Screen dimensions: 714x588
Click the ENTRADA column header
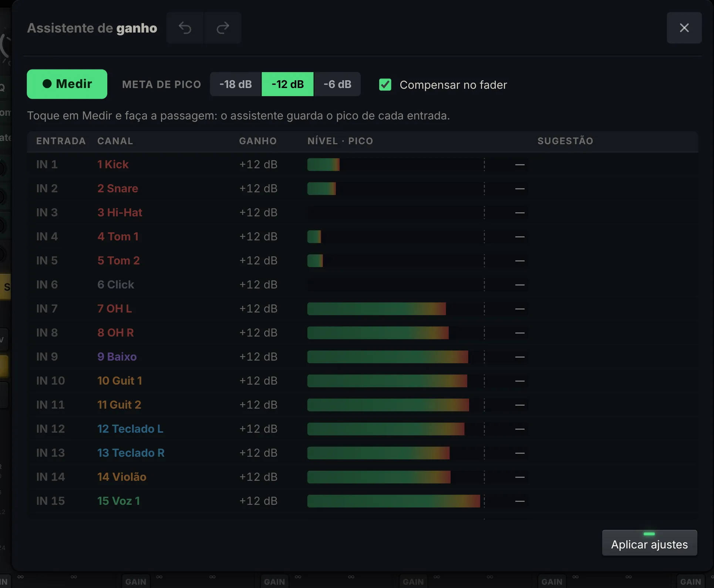point(61,141)
